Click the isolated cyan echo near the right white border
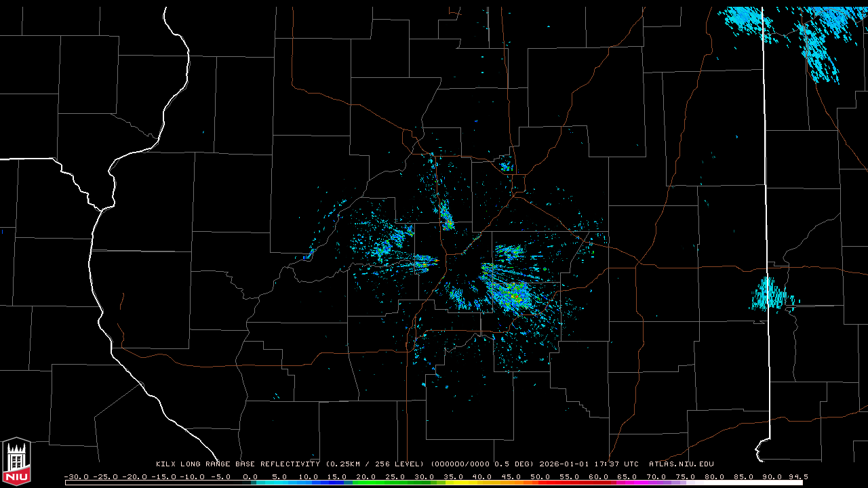The height and width of the screenshot is (488, 868). click(x=770, y=296)
